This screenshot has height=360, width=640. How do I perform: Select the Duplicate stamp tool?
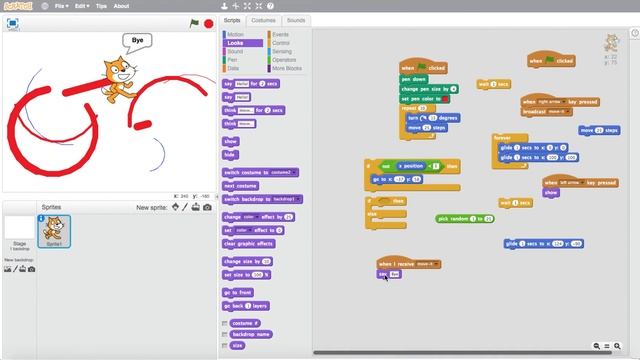(224, 6)
